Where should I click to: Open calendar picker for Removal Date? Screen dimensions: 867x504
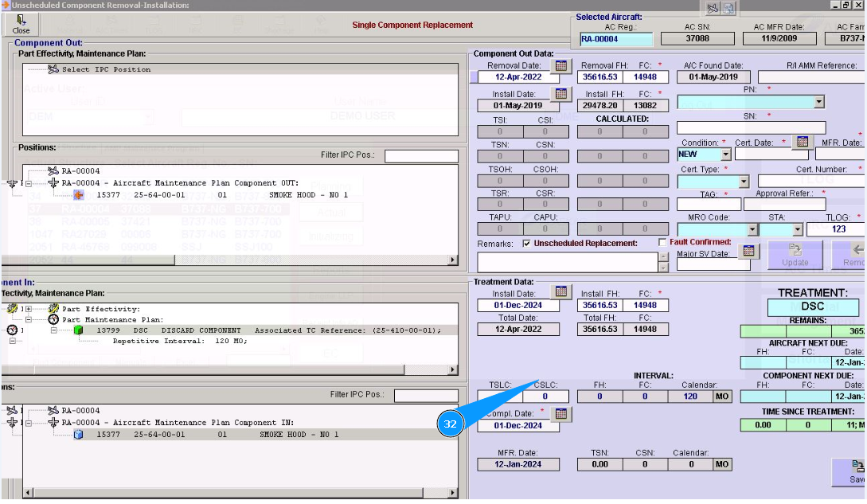tap(561, 66)
